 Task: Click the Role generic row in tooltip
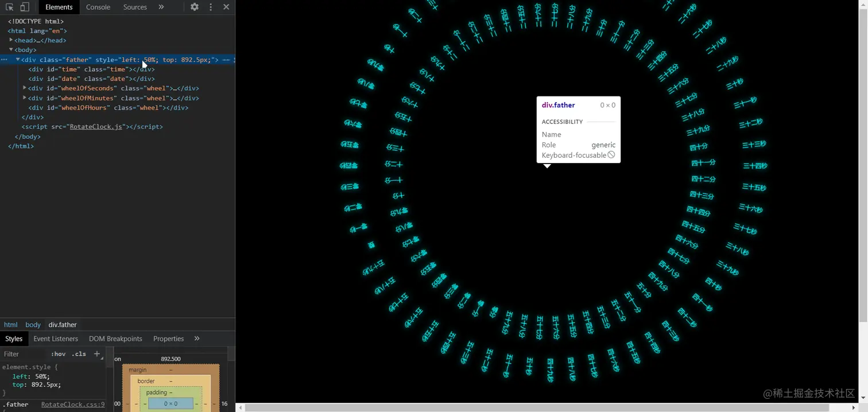[x=579, y=145]
